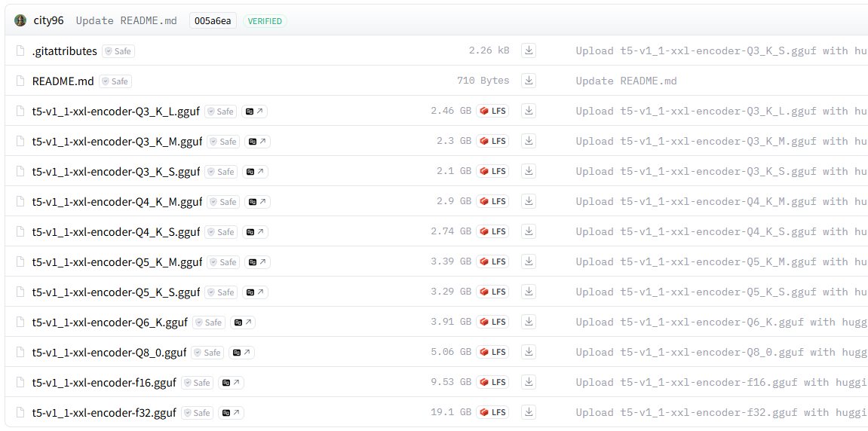The width and height of the screenshot is (868, 431).
Task: Click the 2.26 kB file size
Action: pos(489,51)
